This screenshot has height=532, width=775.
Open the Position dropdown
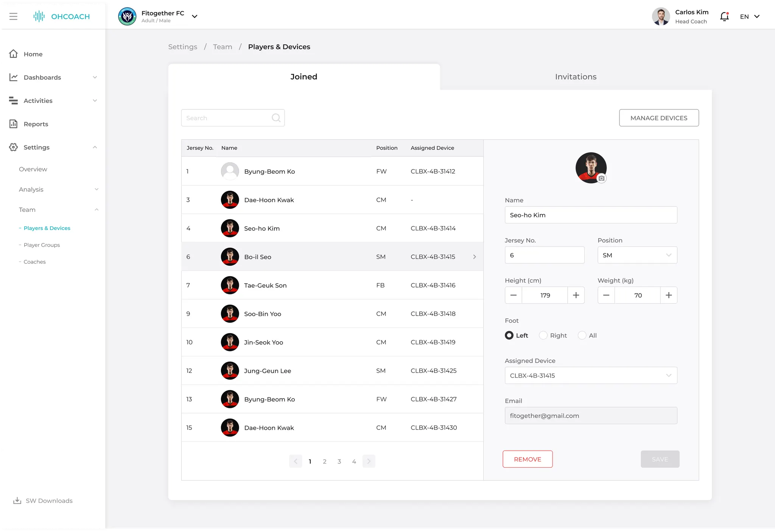tap(637, 255)
